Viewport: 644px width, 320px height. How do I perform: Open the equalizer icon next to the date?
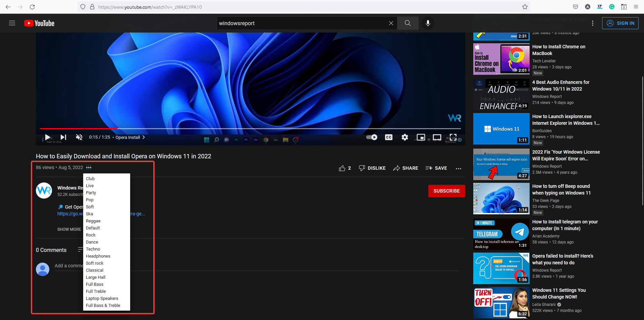89,167
